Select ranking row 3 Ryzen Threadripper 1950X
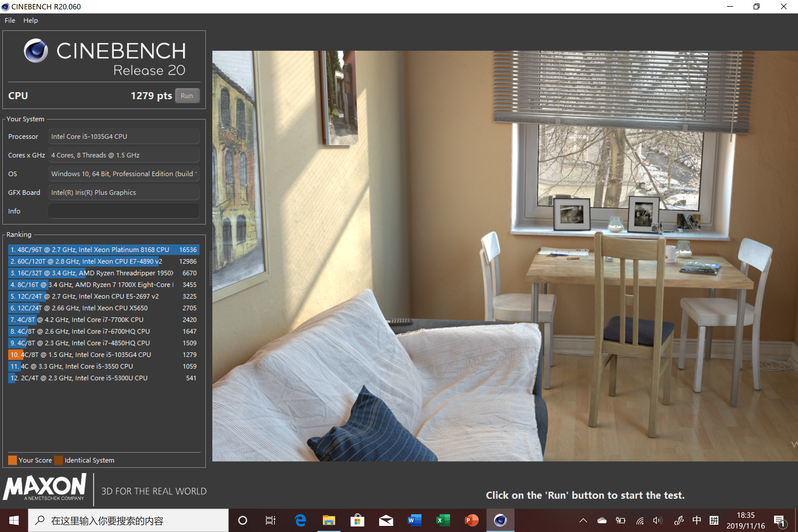798x532 pixels. pos(104,273)
